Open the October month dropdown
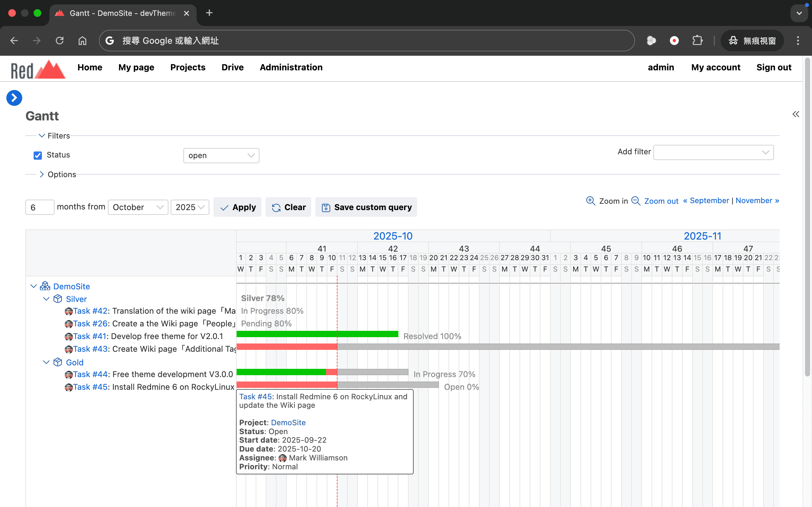Image resolution: width=812 pixels, height=507 pixels. (x=138, y=207)
